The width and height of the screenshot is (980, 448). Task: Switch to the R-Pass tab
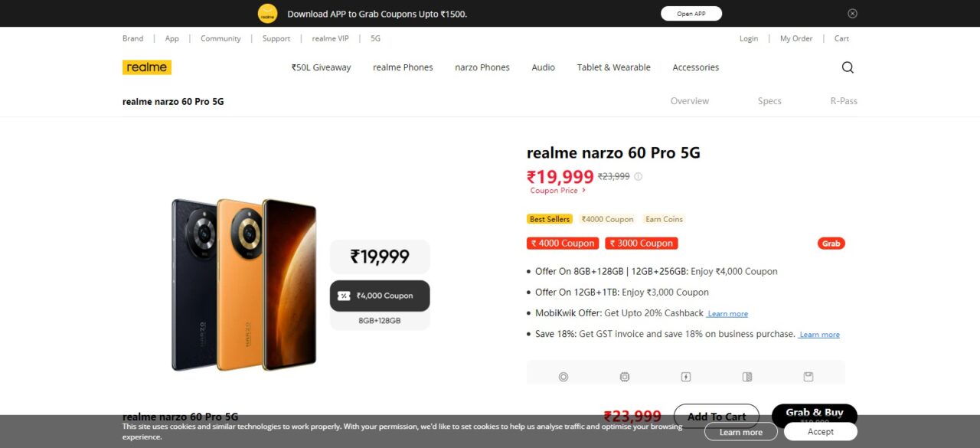844,101
